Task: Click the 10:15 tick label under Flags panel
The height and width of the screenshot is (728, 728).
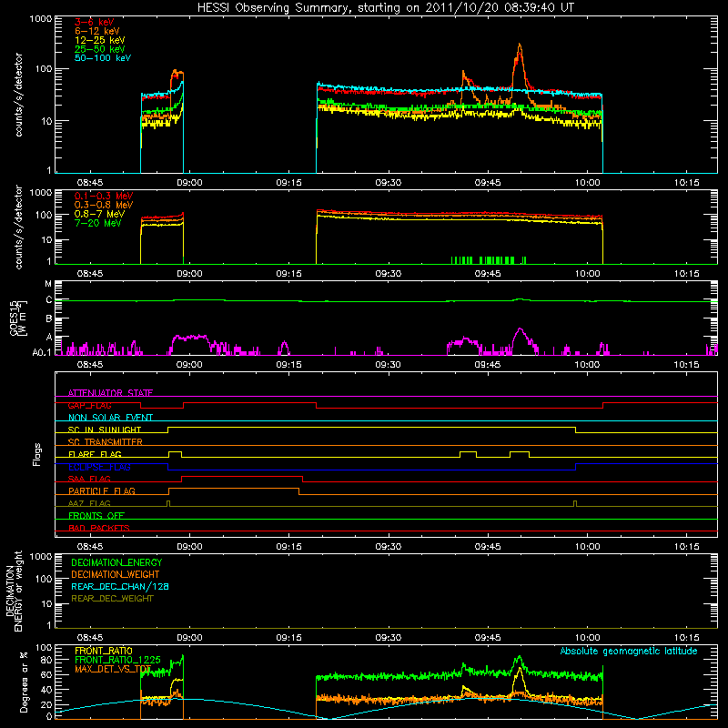Action: (x=687, y=547)
